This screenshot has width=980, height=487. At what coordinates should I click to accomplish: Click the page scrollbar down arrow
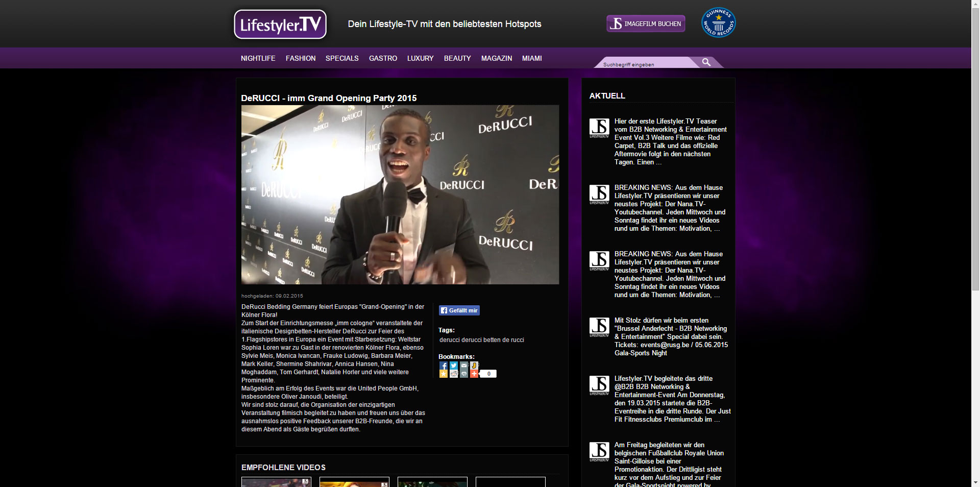click(975, 482)
